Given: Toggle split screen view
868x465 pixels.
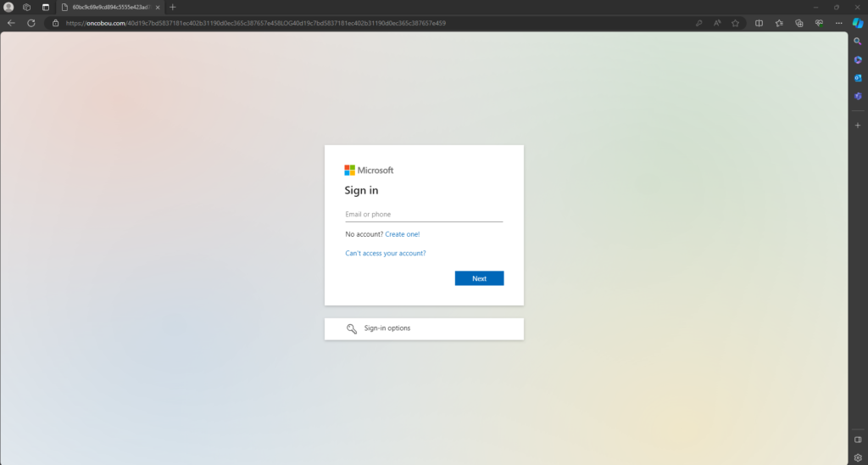Looking at the screenshot, I should [759, 23].
